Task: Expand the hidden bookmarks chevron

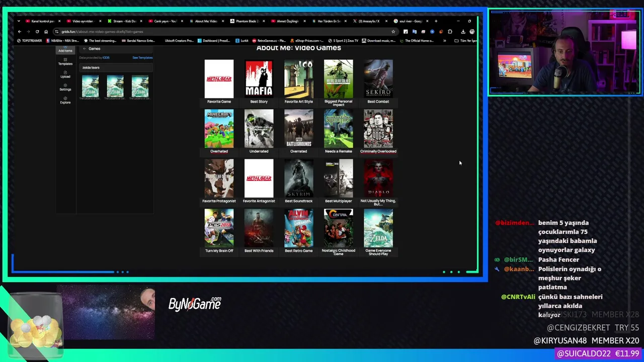Action: (x=444, y=41)
